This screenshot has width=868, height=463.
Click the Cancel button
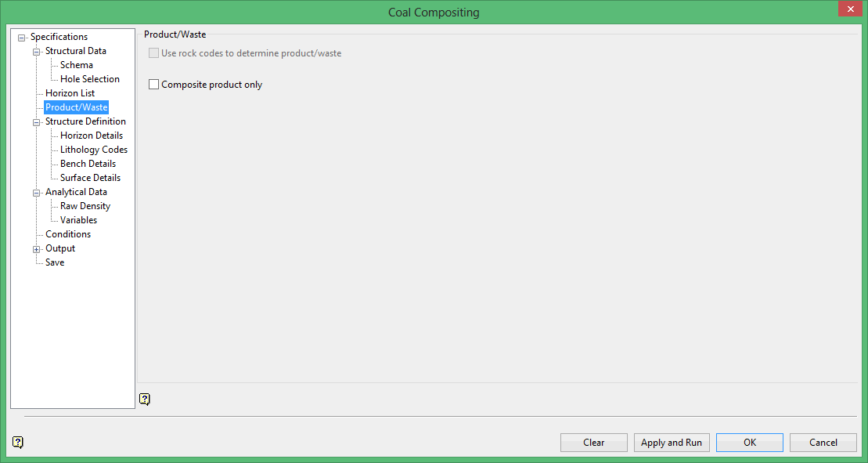tap(823, 443)
